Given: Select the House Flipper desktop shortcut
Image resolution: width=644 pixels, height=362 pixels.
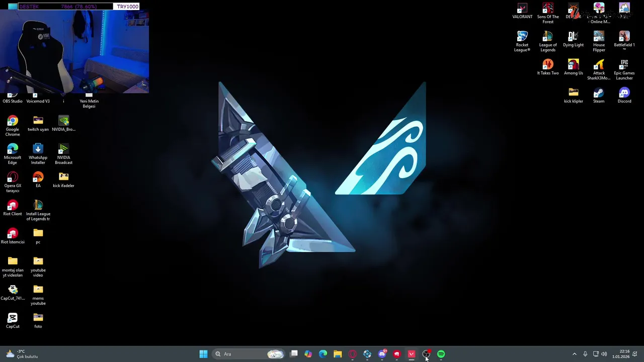Looking at the screenshot, I should pyautogui.click(x=599, y=42).
